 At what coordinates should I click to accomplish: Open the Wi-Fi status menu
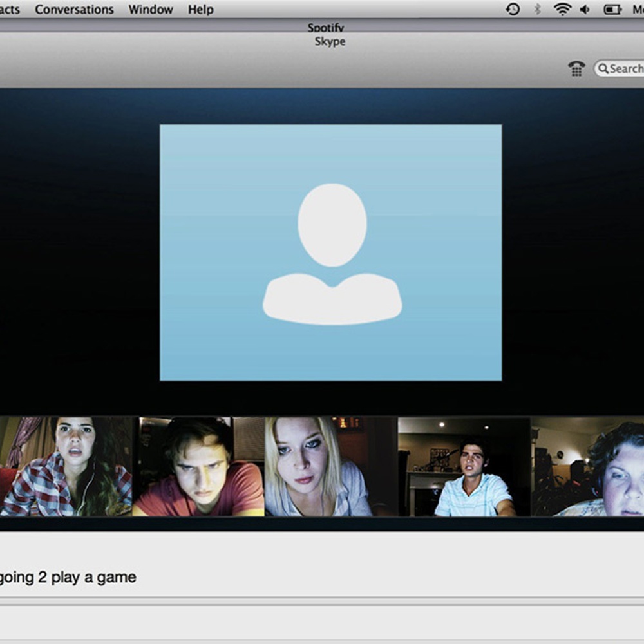[562, 9]
